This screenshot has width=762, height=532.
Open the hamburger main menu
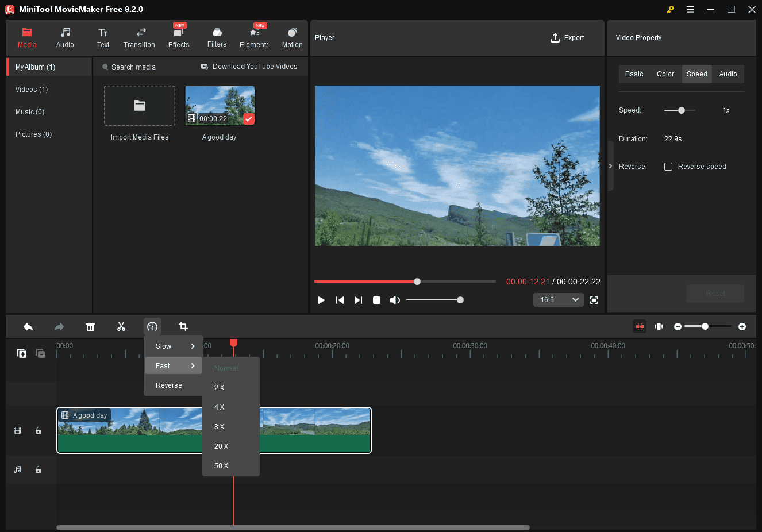click(690, 9)
